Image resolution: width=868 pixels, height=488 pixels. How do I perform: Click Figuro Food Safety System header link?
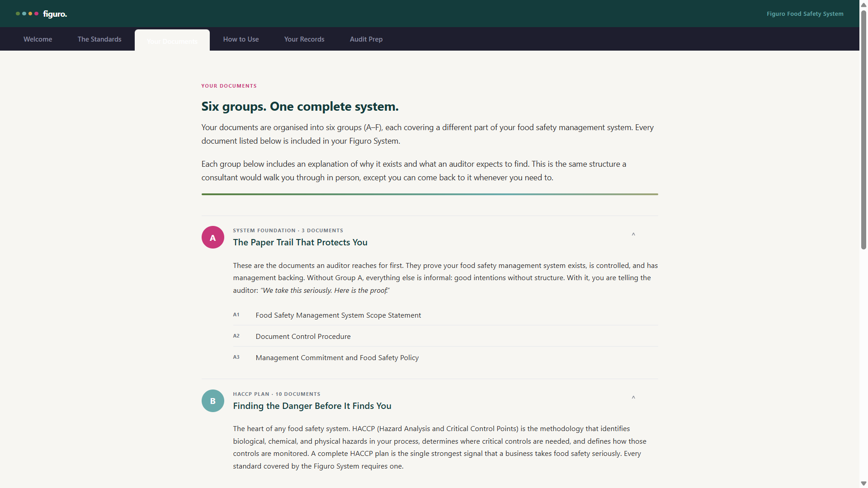805,14
